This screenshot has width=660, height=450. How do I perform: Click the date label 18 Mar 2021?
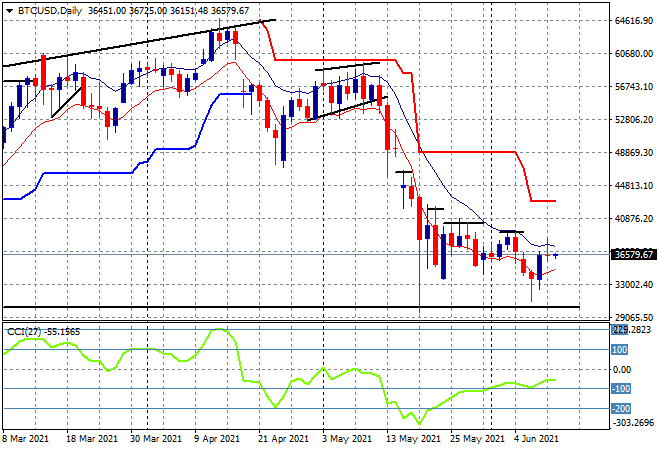tap(92, 439)
